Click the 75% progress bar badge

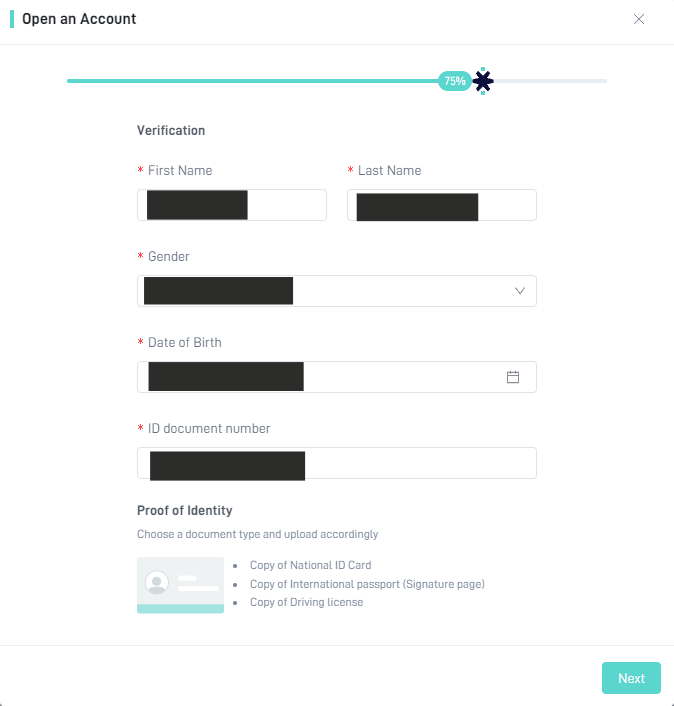pos(455,81)
